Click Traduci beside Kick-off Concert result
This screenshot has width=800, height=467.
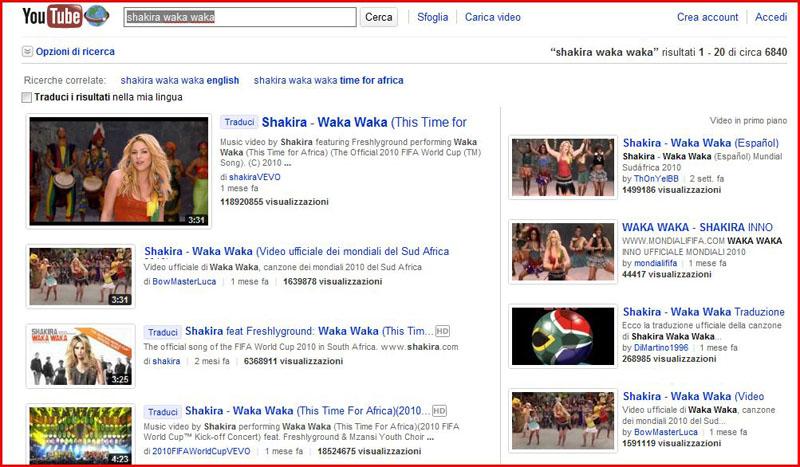click(x=163, y=412)
